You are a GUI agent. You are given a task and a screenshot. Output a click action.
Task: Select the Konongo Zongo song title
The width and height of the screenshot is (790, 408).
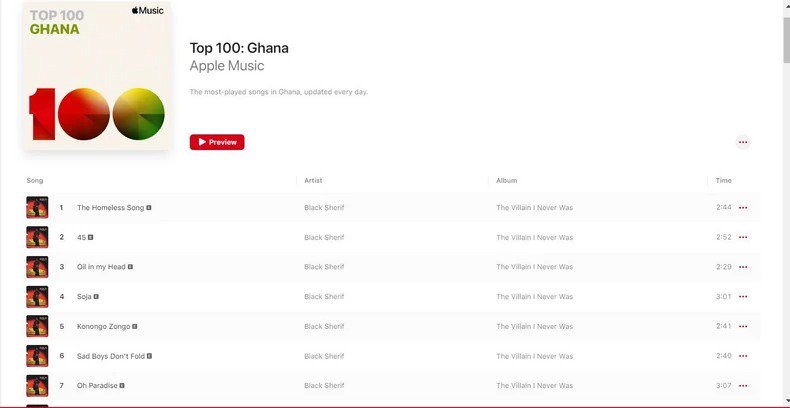pos(103,326)
